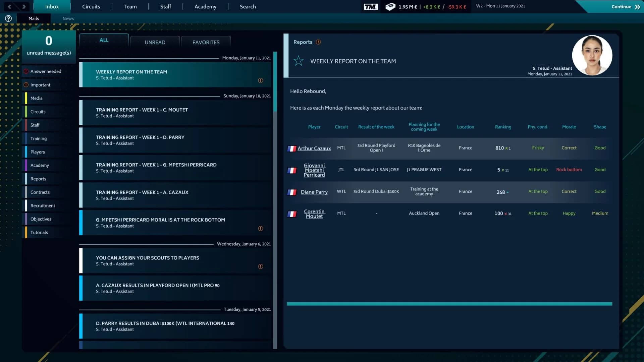Open S. Tetud's assistant portrait photo
Image resolution: width=644 pixels, height=362 pixels.
[592, 55]
